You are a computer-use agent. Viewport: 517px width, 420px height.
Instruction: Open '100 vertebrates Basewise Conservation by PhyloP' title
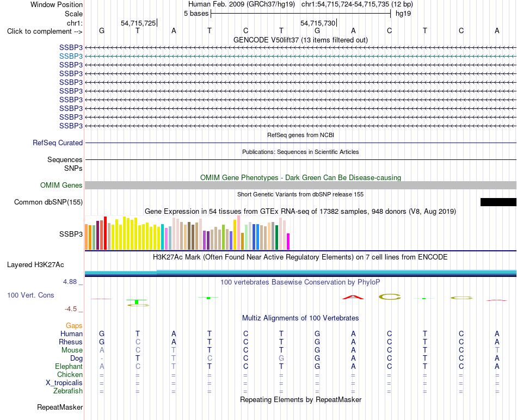(300, 282)
